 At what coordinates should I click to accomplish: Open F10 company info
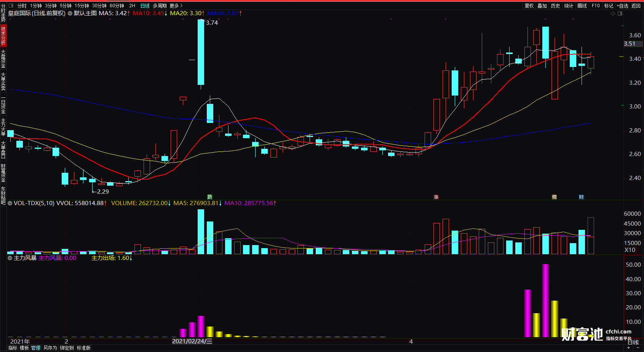coord(596,6)
